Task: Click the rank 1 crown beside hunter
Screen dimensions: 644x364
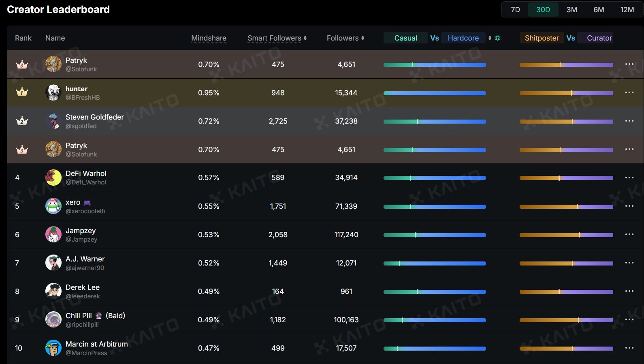Action: 22,92
